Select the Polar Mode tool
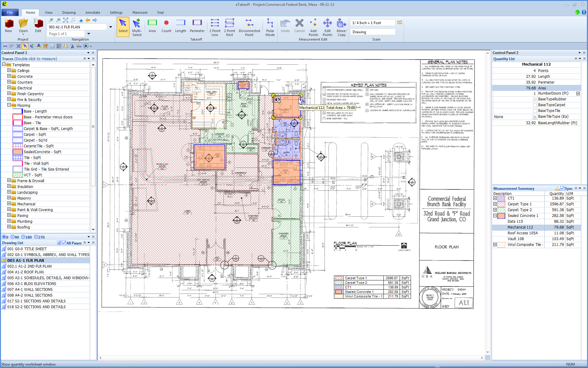The height and width of the screenshot is (368, 588). point(270,27)
